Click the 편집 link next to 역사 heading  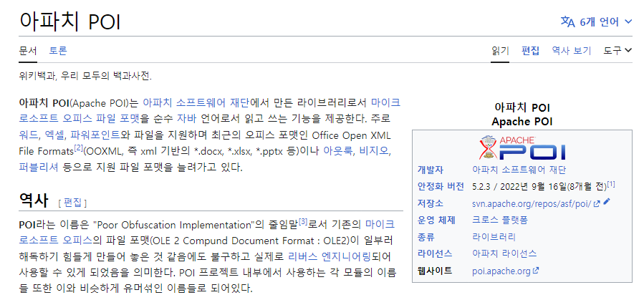click(x=72, y=203)
